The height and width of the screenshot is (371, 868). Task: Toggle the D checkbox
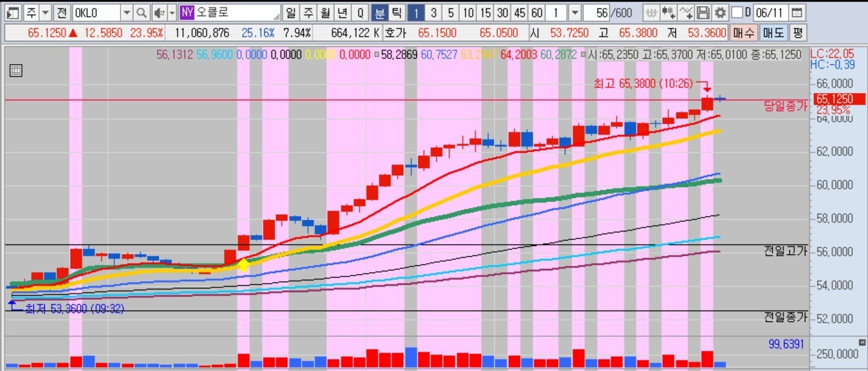click(736, 13)
